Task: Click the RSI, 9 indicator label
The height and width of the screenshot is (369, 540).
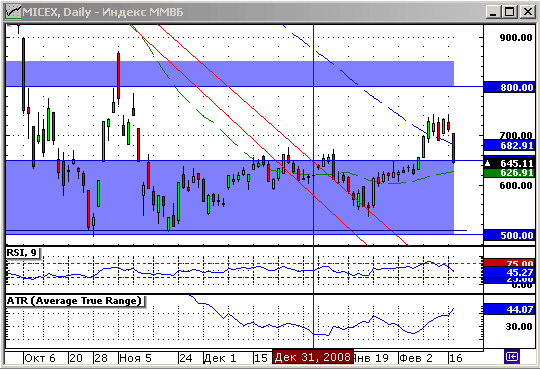Action: pyautogui.click(x=22, y=253)
